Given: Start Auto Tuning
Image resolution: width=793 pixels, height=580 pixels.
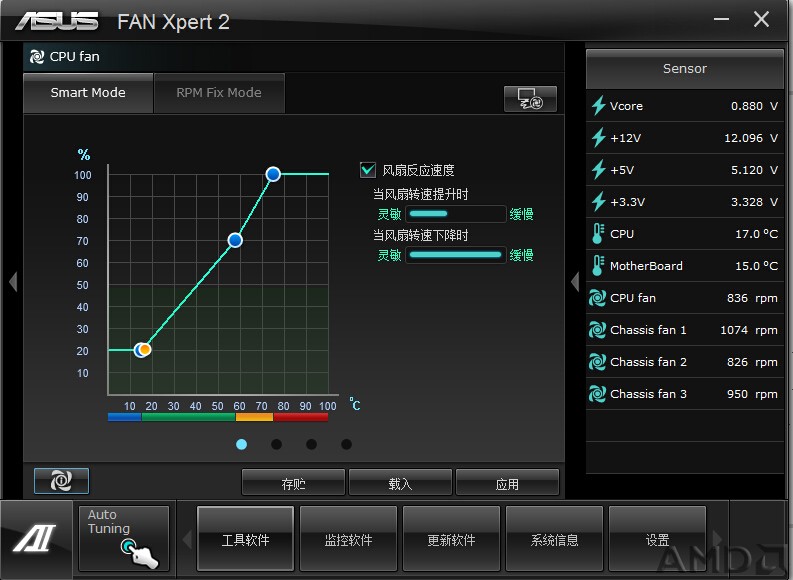Looking at the screenshot, I should [x=124, y=539].
